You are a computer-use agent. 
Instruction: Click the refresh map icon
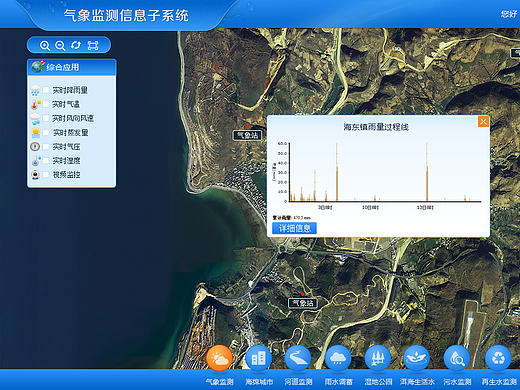point(76,45)
